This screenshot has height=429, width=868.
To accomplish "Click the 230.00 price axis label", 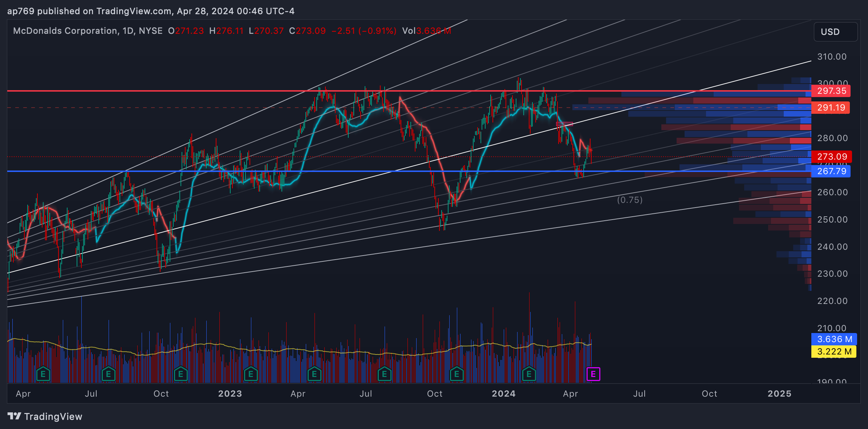I will point(832,274).
